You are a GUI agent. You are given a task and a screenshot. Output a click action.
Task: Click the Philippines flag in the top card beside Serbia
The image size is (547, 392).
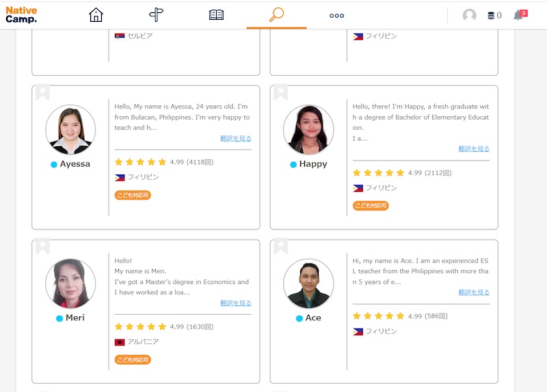point(358,36)
